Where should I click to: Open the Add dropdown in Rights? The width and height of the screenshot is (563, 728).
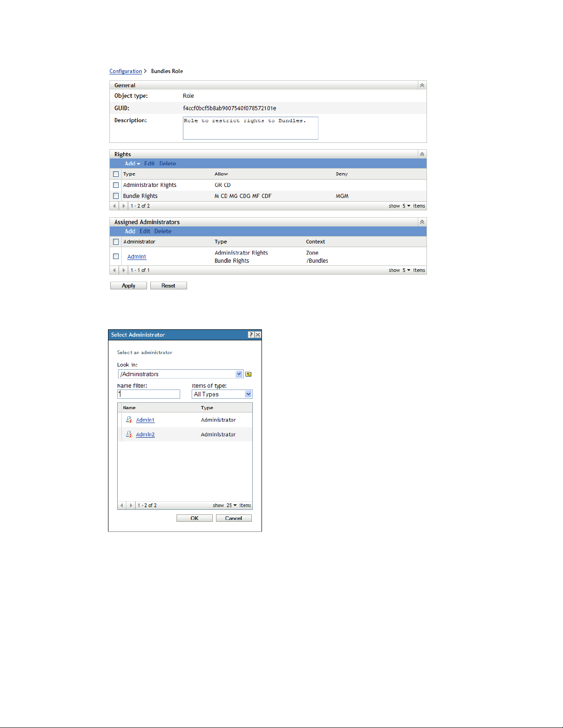tap(132, 164)
